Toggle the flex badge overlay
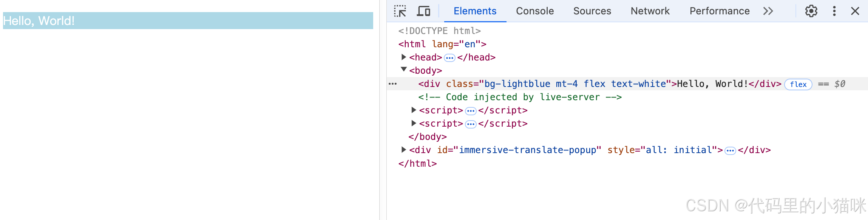The height and width of the screenshot is (220, 868). coord(798,84)
